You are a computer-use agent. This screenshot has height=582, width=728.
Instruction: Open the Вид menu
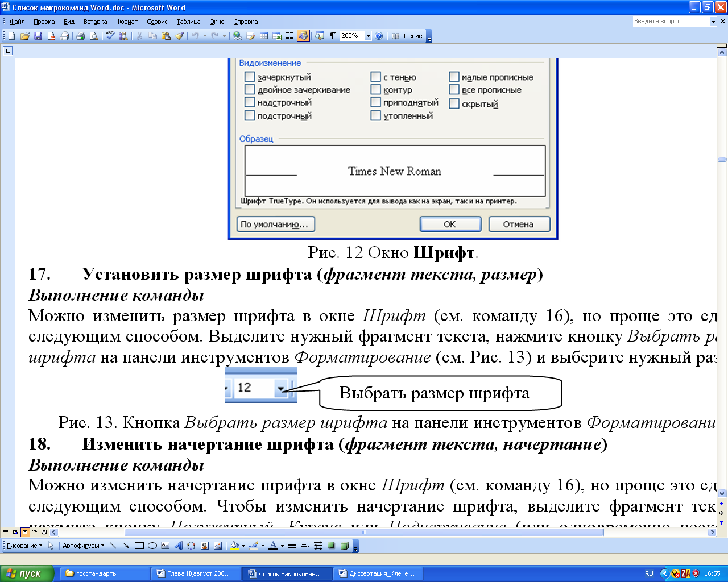click(69, 22)
